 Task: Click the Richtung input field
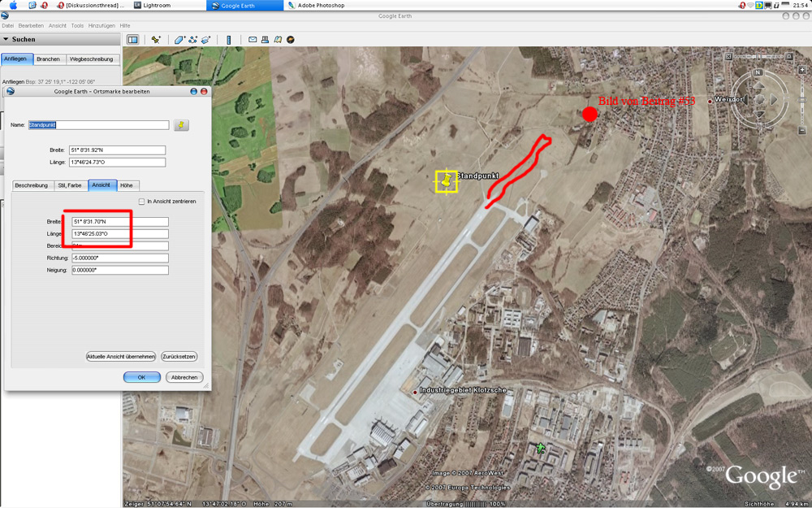point(119,258)
